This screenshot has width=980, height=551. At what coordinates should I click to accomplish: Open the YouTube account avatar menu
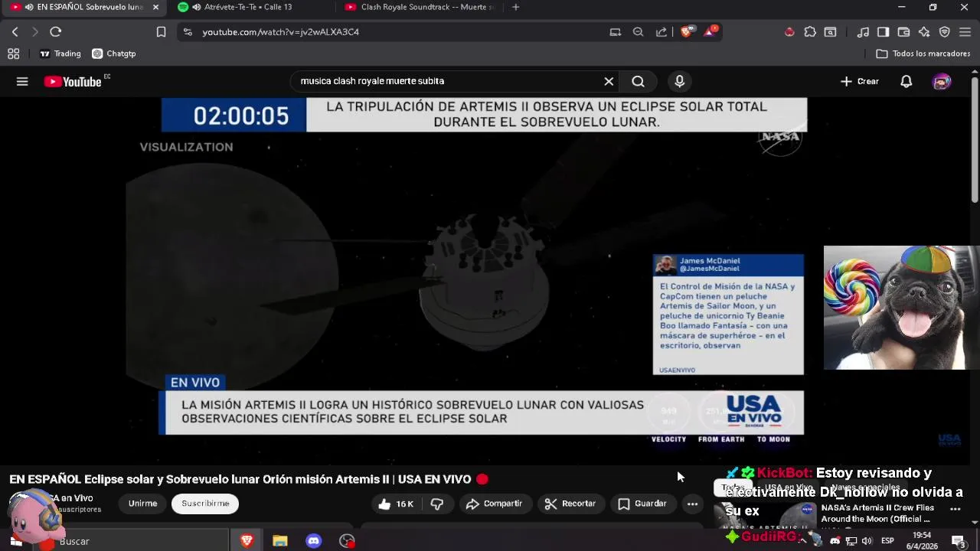click(x=942, y=81)
